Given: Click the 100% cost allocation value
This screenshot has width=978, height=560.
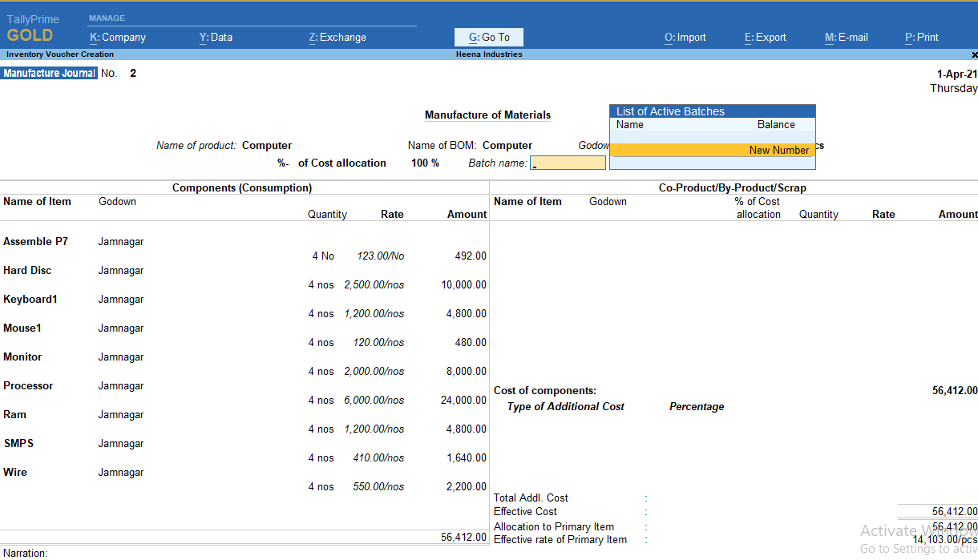Looking at the screenshot, I should (425, 163).
